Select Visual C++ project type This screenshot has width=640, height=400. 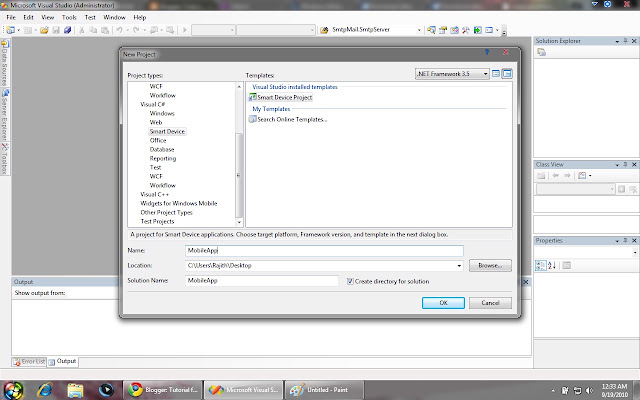click(154, 194)
